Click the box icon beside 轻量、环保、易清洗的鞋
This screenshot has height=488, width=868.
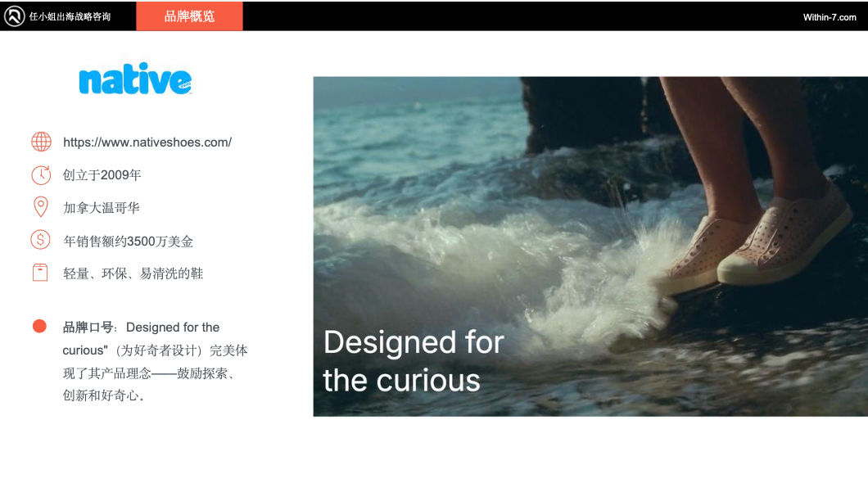pos(40,273)
